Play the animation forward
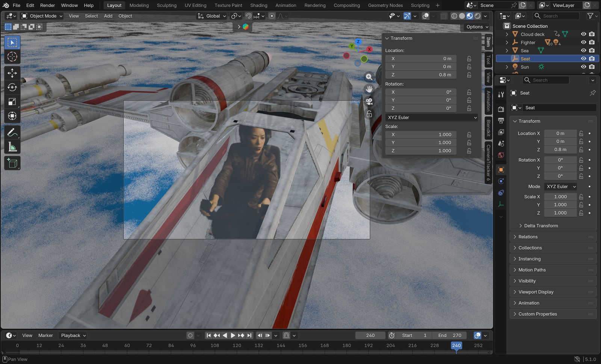 [233, 335]
